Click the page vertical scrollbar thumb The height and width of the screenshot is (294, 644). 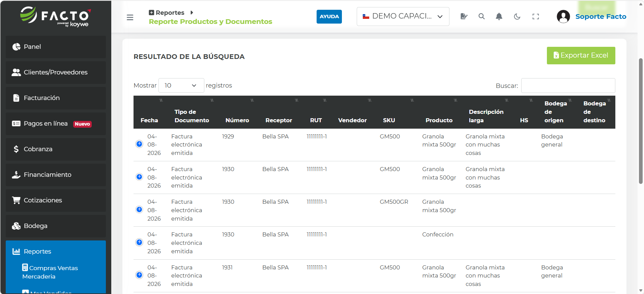click(x=641, y=121)
